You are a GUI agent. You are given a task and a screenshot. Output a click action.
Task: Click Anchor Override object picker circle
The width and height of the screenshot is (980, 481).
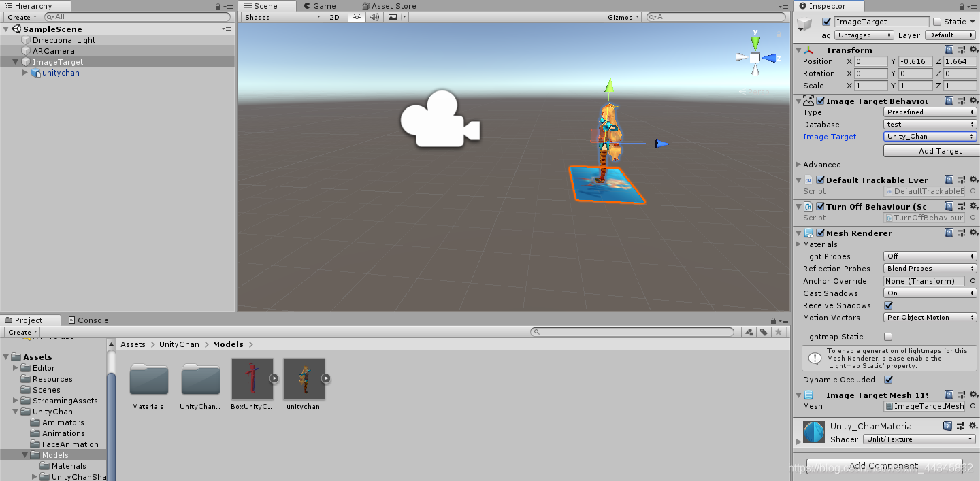coord(973,281)
